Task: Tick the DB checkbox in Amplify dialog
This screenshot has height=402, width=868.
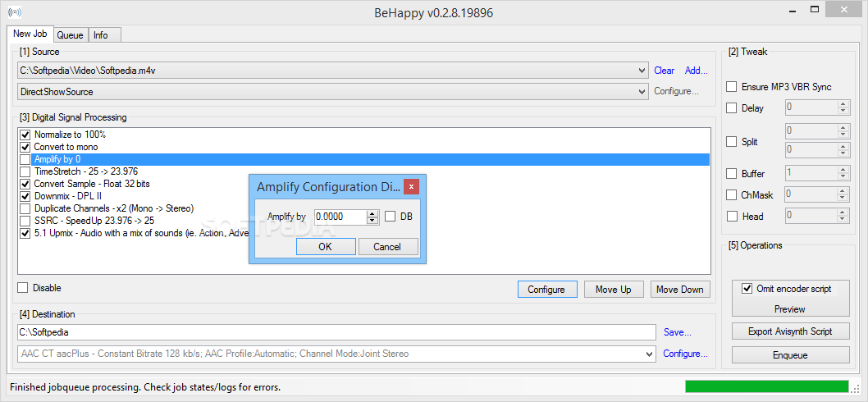Action: tap(391, 217)
